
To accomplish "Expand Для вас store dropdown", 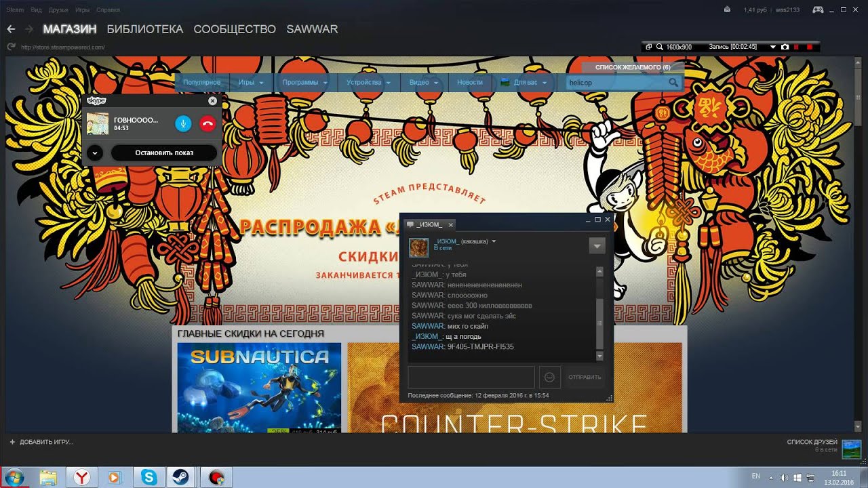I will 524,83.
